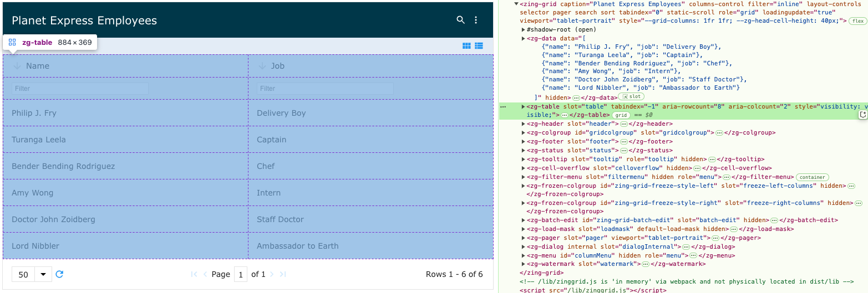Expand the #shadow-root (open) node
868x293 pixels.
524,29
